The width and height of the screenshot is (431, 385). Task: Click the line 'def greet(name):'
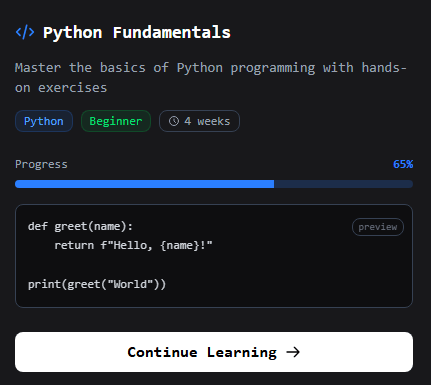(x=80, y=226)
